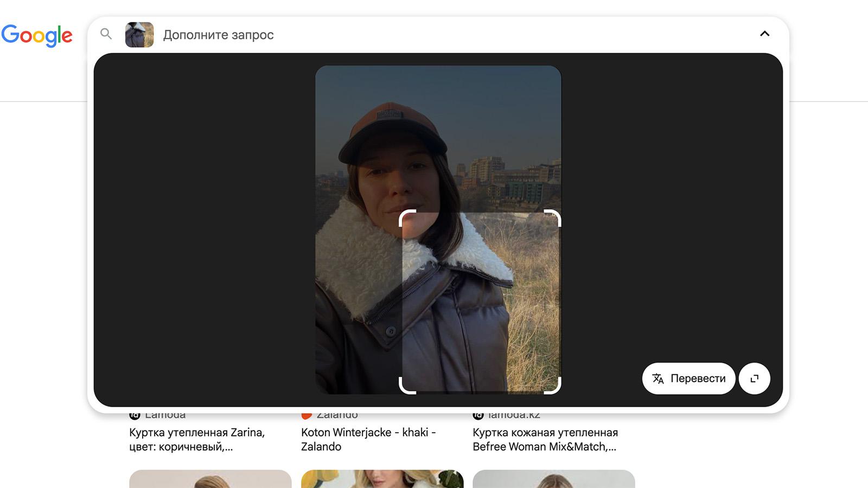Open middle product thumbnail with yellow flowers
This screenshot has height=488, width=868.
(x=382, y=479)
